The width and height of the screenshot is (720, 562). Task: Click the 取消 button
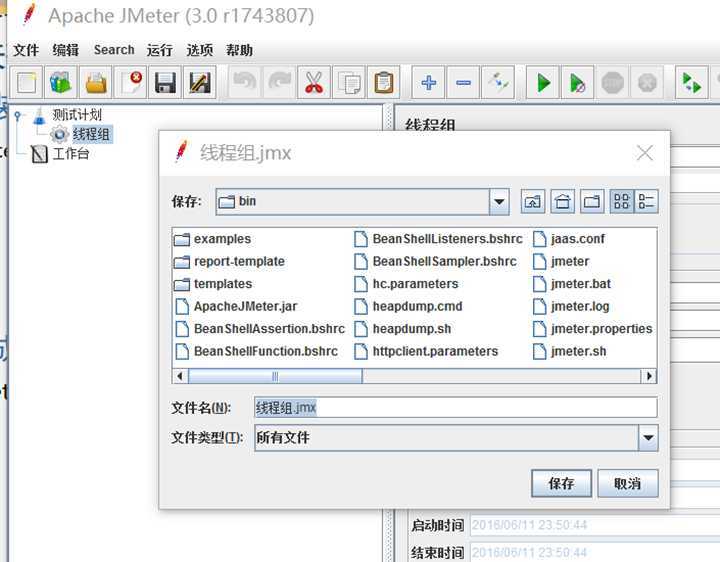pyautogui.click(x=628, y=483)
